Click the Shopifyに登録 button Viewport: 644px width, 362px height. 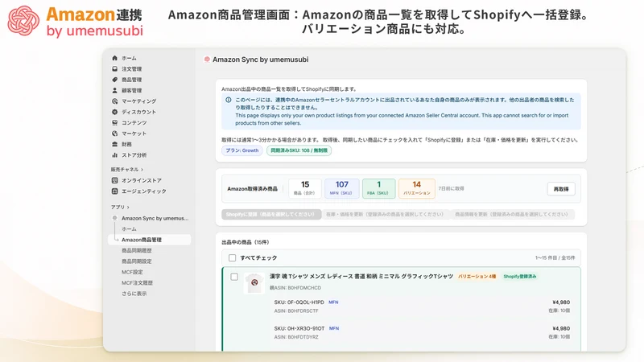click(x=271, y=214)
